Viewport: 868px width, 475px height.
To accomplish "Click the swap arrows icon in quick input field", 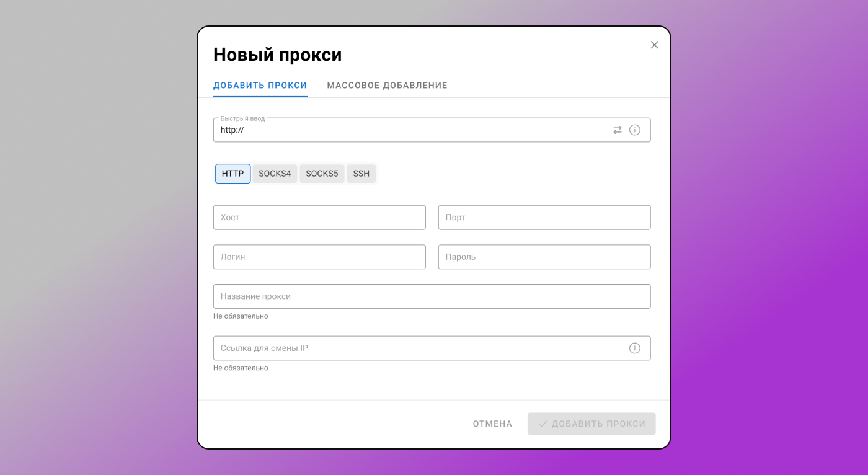I will point(617,130).
